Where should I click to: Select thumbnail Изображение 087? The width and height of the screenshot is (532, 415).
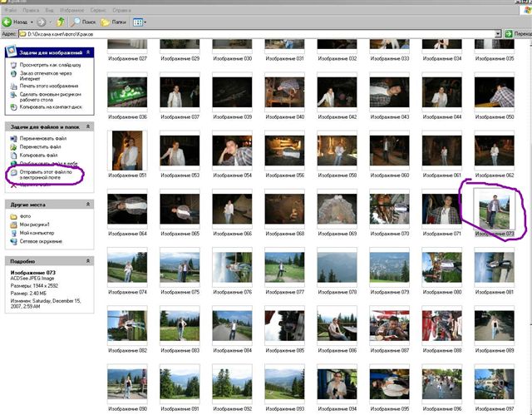pos(390,325)
